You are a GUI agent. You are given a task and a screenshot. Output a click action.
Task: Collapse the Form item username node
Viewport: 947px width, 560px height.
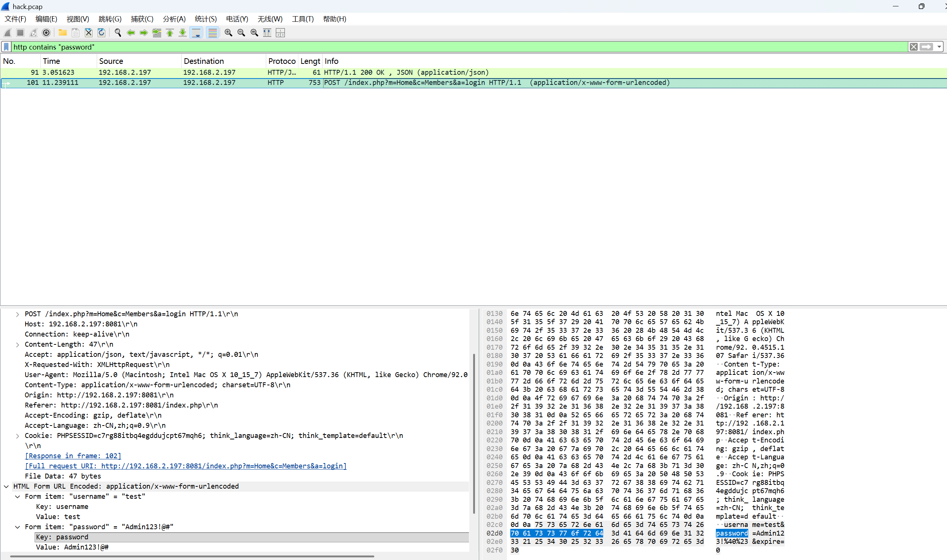(x=17, y=497)
